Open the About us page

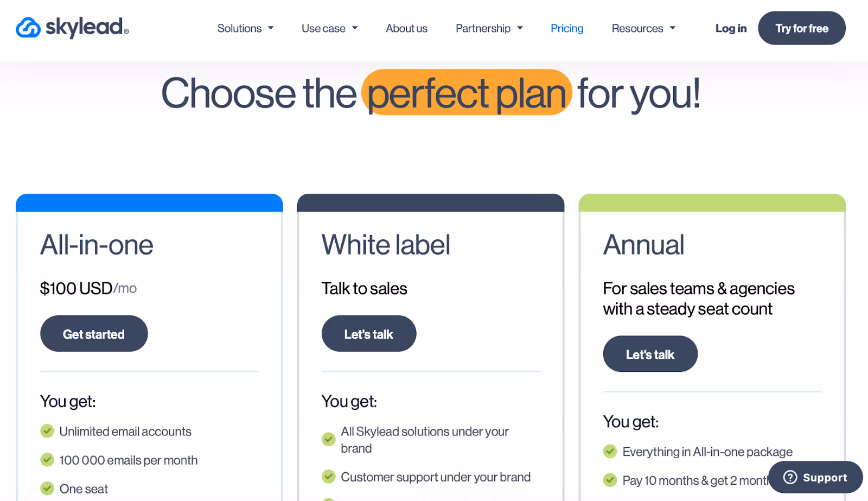[406, 28]
